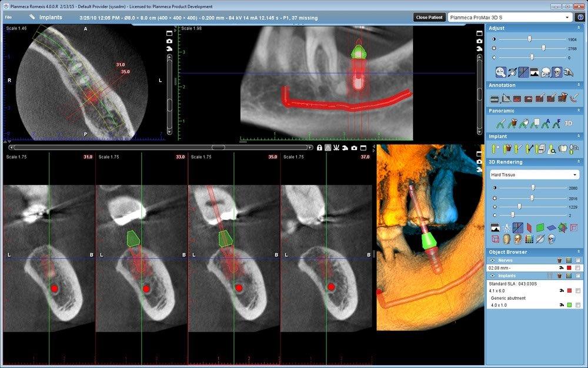Click the blue axial clipping plane icon

pyautogui.click(x=552, y=227)
